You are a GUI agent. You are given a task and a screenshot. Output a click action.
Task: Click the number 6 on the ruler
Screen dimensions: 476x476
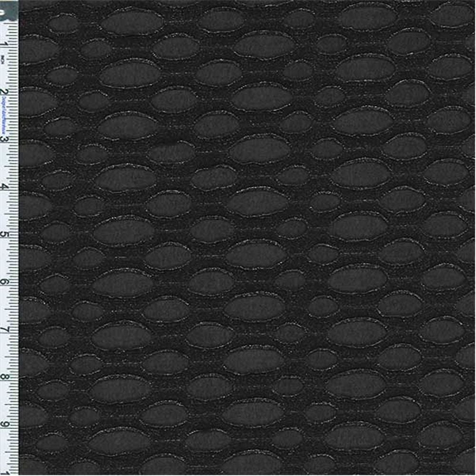4,282
